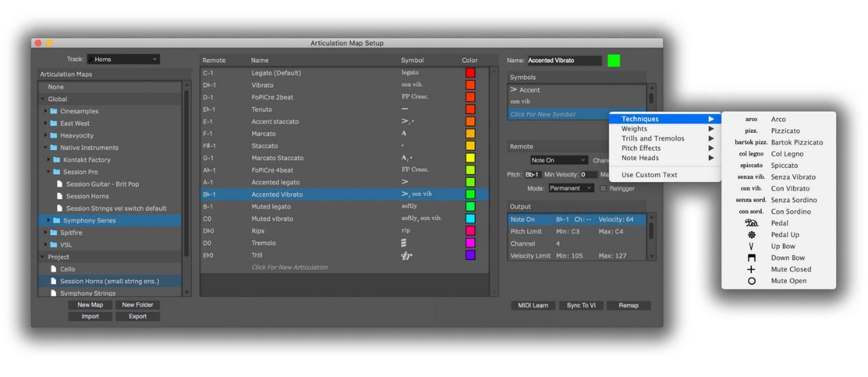Choose the Spiccato technique symbol

tap(778, 165)
